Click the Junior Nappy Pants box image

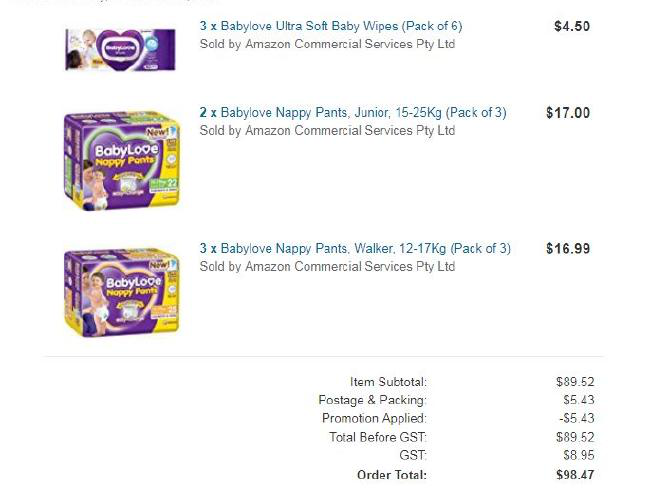pos(122,161)
